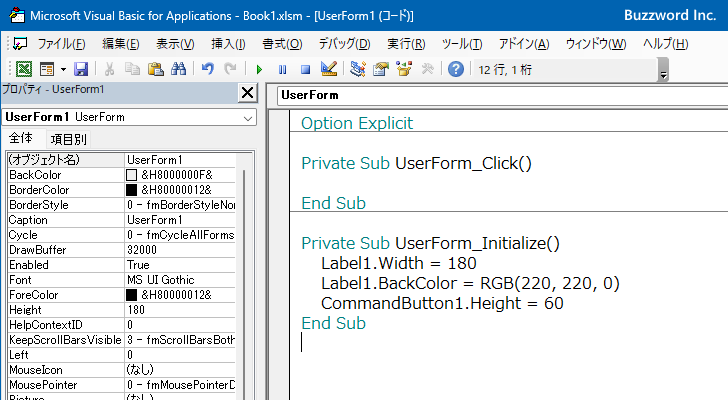Click the Redo arrow icon
The image size is (728, 400).
pyautogui.click(x=230, y=69)
